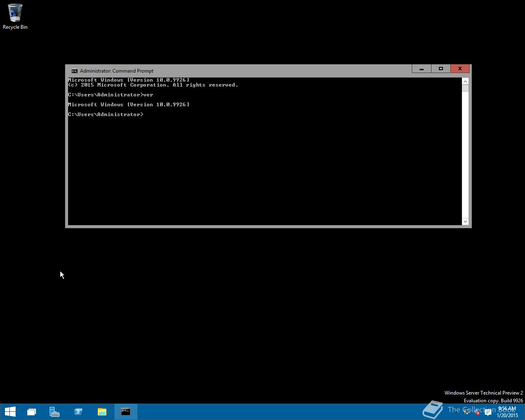
Task: Click the Command Prompt scrollbar thumb
Action: click(465, 88)
